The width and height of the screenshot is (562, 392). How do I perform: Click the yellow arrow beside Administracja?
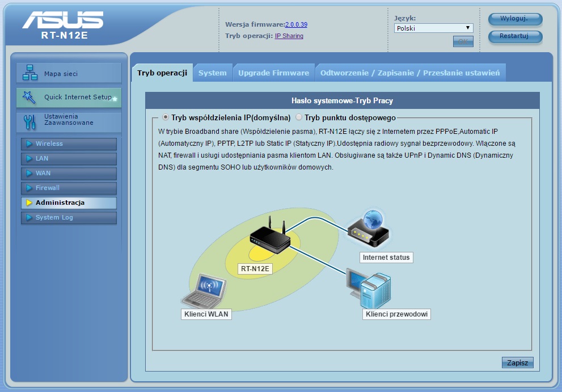tap(29, 203)
